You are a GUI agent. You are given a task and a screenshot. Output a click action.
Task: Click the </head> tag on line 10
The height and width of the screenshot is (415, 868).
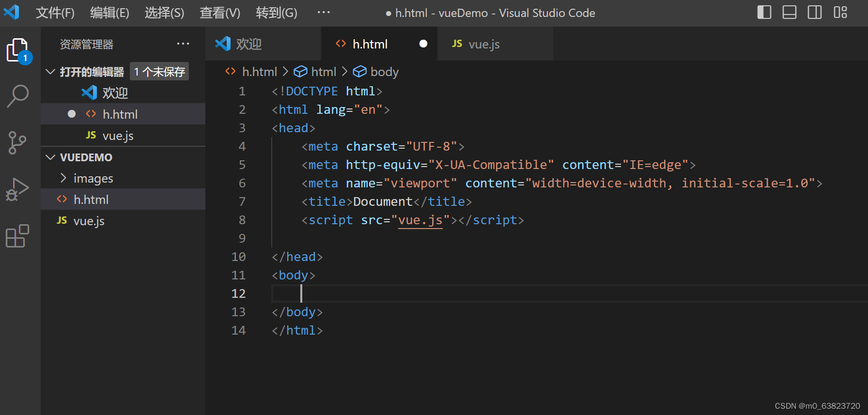(x=297, y=257)
